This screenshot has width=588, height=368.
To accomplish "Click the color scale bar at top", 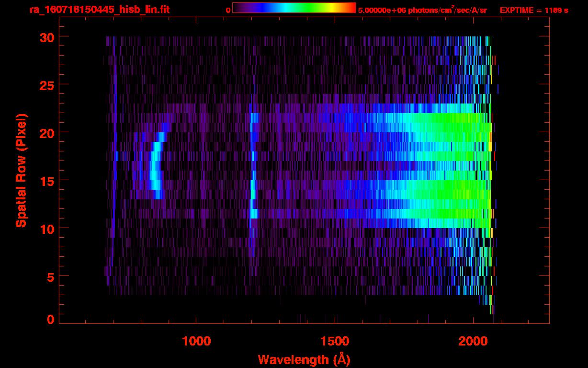I will click(x=294, y=8).
